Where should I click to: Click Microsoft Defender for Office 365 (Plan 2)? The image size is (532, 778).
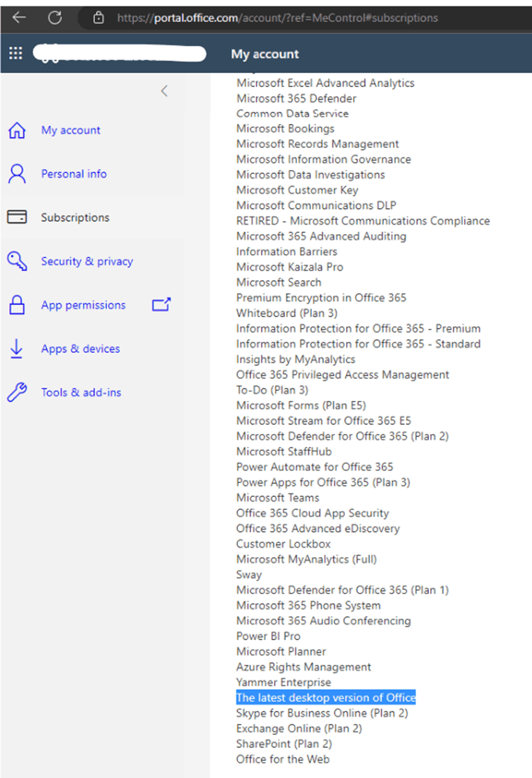[343, 436]
